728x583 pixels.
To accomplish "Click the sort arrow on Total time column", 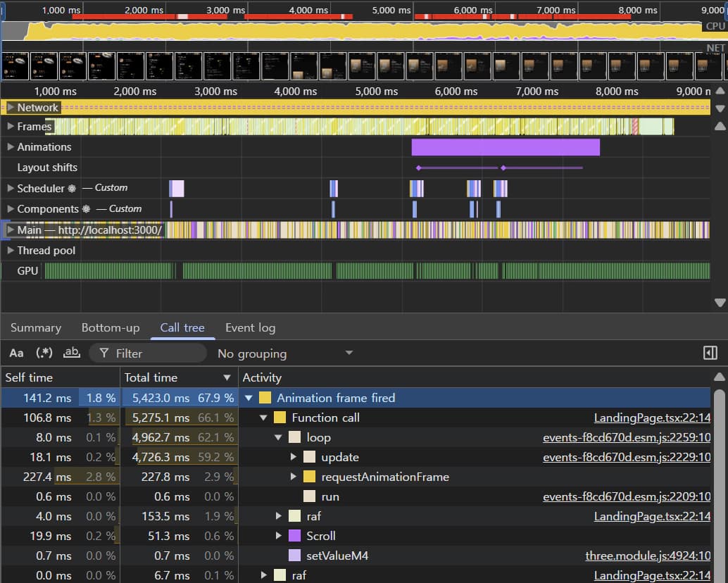I will [x=227, y=378].
